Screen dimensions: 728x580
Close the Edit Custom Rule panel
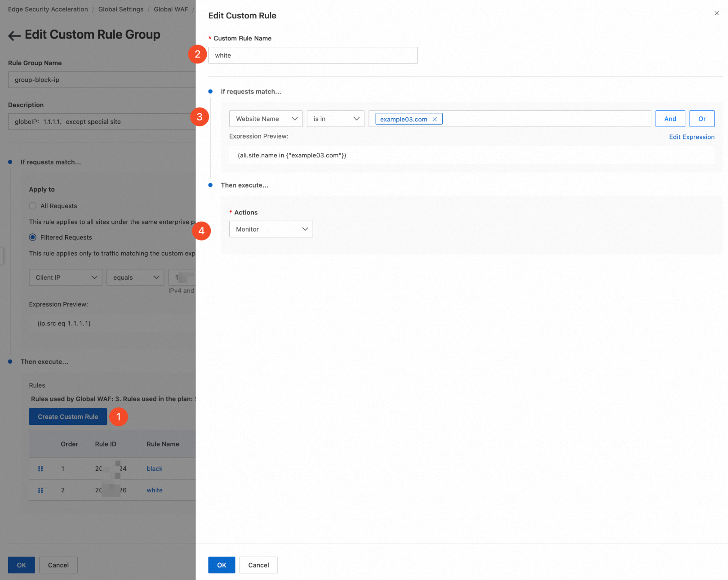[716, 13]
